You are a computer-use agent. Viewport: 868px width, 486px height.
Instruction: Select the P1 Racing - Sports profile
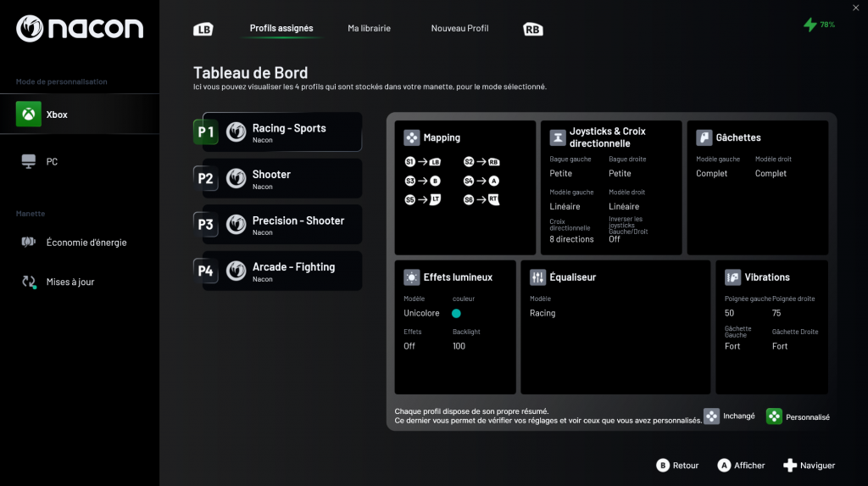[281, 132]
